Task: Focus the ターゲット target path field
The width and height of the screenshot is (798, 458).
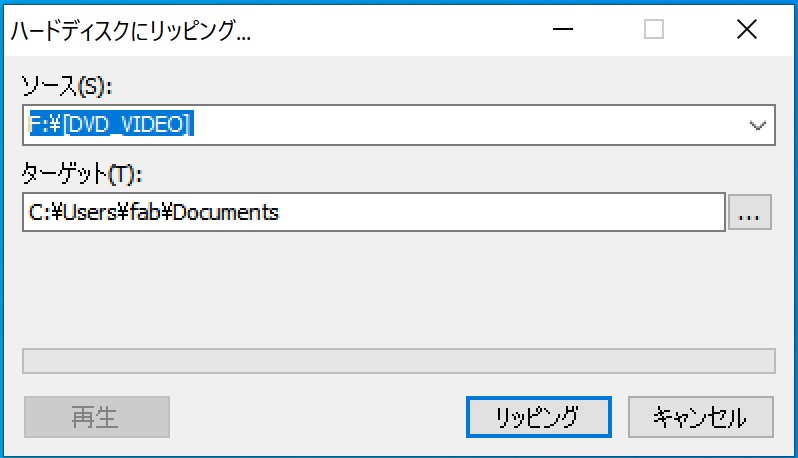Action: [374, 212]
